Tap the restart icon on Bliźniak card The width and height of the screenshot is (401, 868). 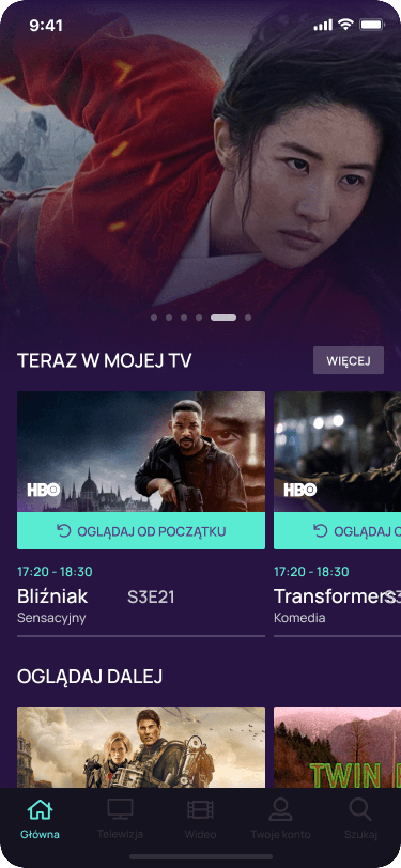coord(64,531)
